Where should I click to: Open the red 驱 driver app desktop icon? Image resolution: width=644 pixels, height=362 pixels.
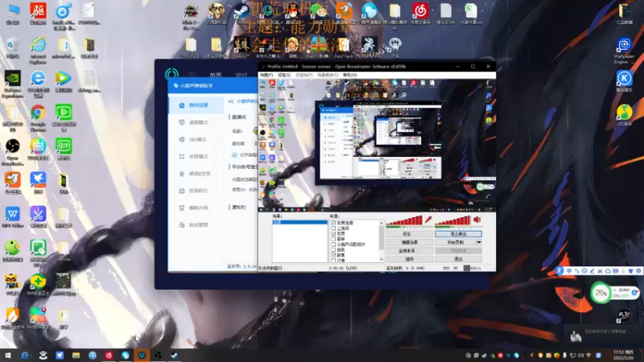[x=38, y=14]
